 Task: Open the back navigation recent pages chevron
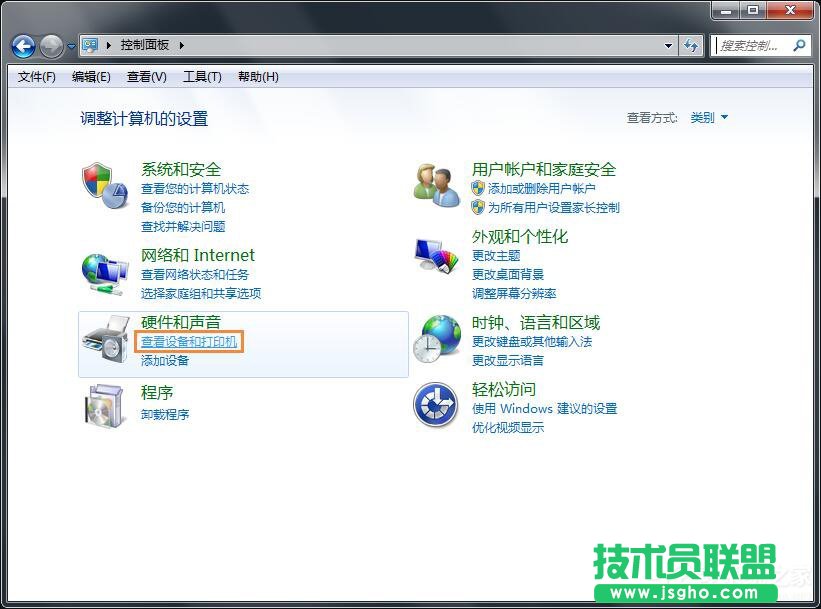point(69,46)
